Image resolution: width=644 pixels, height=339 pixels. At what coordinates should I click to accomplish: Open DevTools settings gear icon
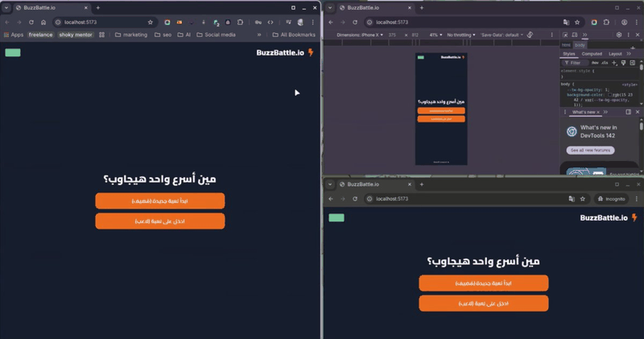click(619, 35)
